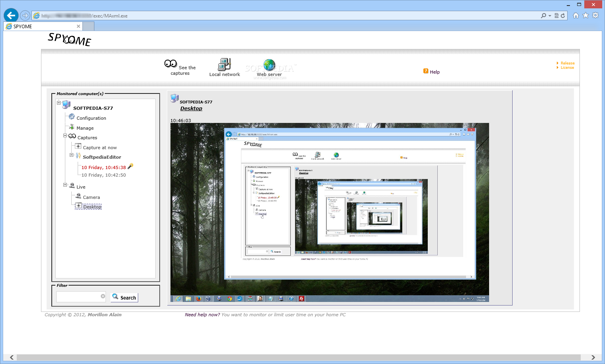Open the address bar search dropdown arrow
605x364 pixels.
[x=550, y=16]
